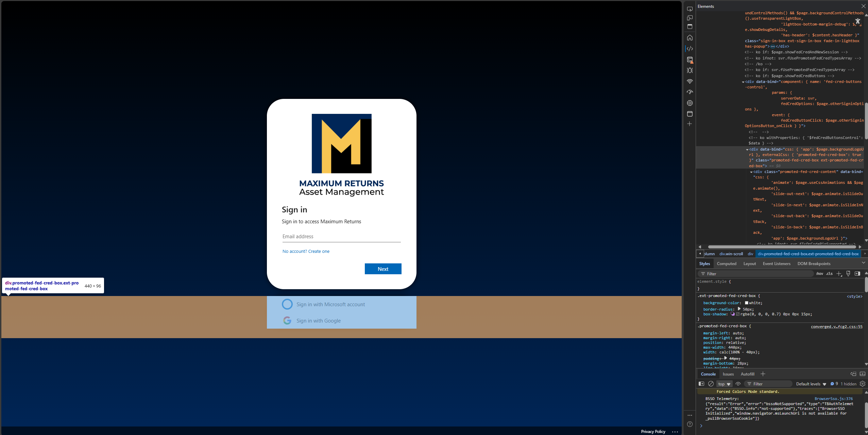Switch to the Autofill drawer tab
This screenshot has width=868, height=435.
(747, 374)
